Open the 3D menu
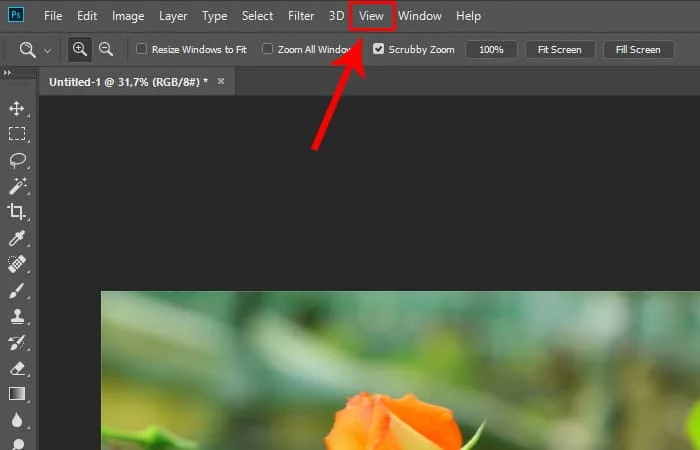 (x=337, y=16)
